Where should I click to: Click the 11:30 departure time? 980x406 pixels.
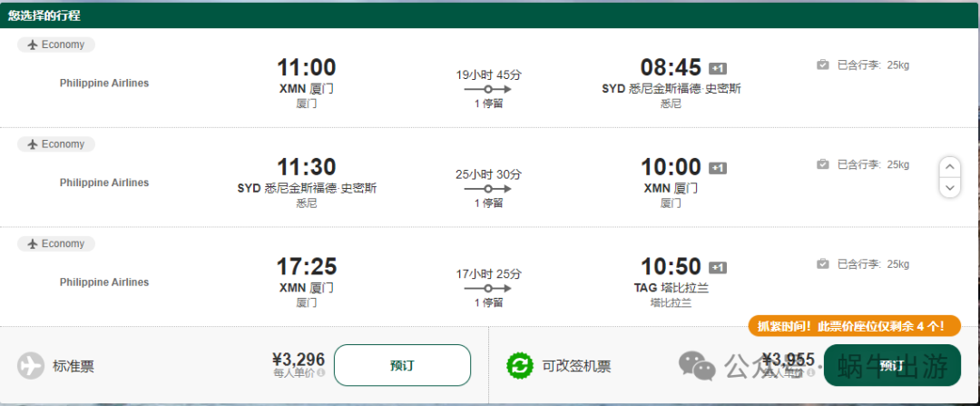tap(307, 166)
